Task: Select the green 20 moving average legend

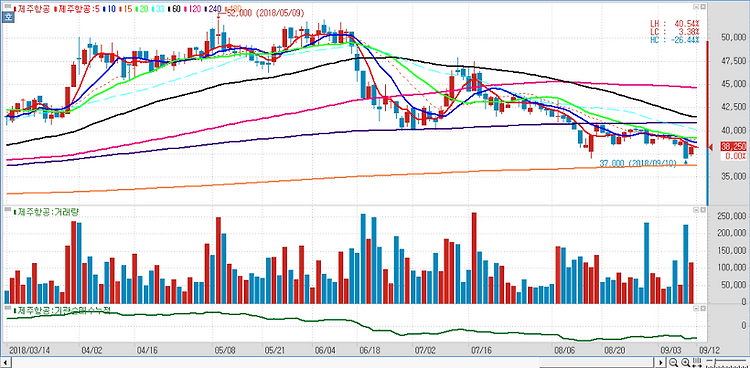Action: click(x=143, y=9)
